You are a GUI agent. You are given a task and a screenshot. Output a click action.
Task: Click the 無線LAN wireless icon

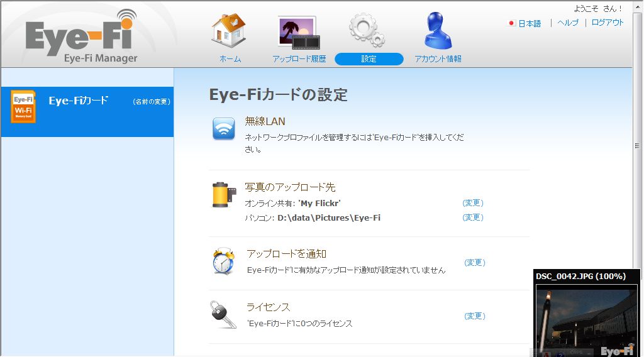(224, 128)
